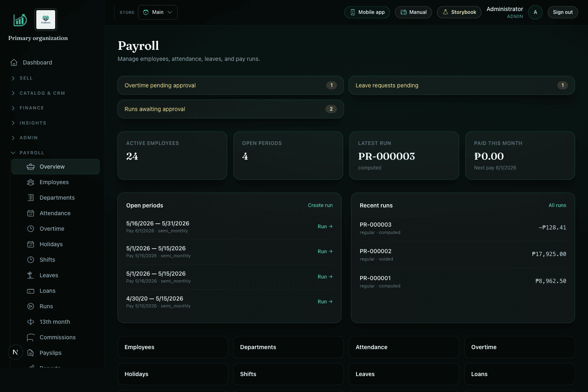Open Overtime pending approval alert
This screenshot has width=588, height=392.
click(231, 85)
